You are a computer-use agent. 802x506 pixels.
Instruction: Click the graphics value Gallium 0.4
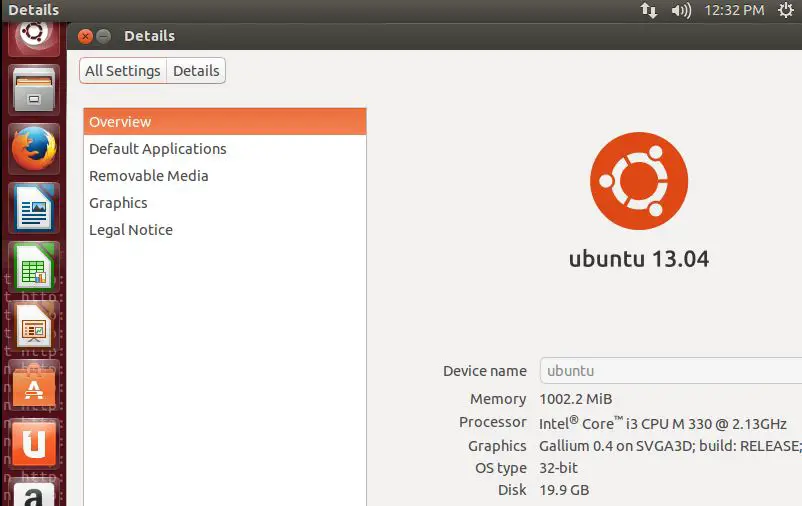(x=671, y=446)
